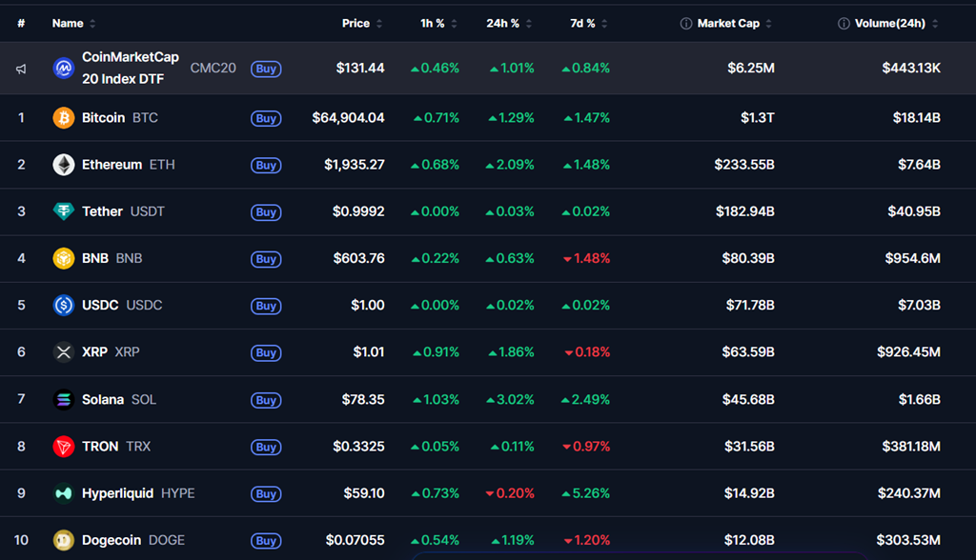Click Buy button for Solana
Screen dimensions: 976x560
point(266,400)
